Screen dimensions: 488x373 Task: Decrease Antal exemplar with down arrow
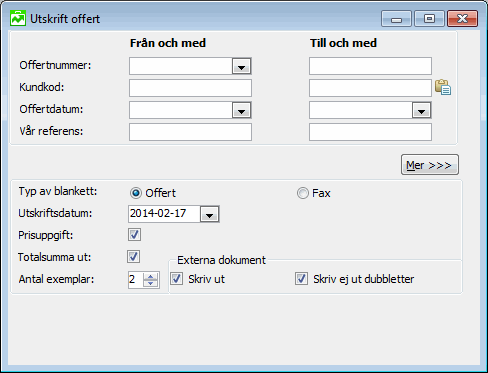point(151,283)
